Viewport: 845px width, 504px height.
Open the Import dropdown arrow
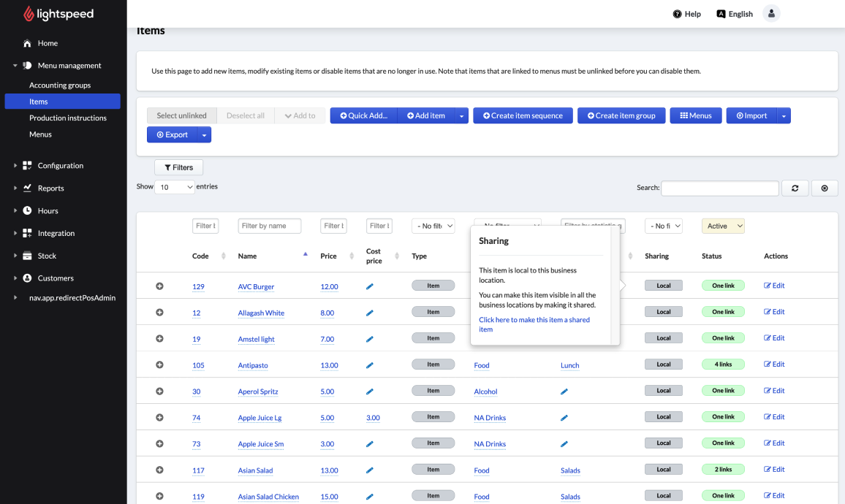pos(784,115)
